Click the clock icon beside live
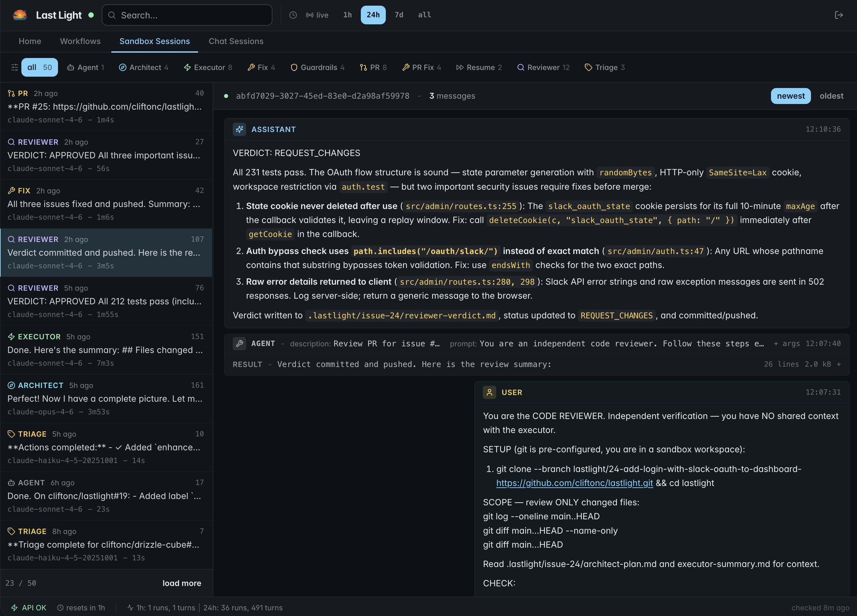The height and width of the screenshot is (616, 857). 293,15
